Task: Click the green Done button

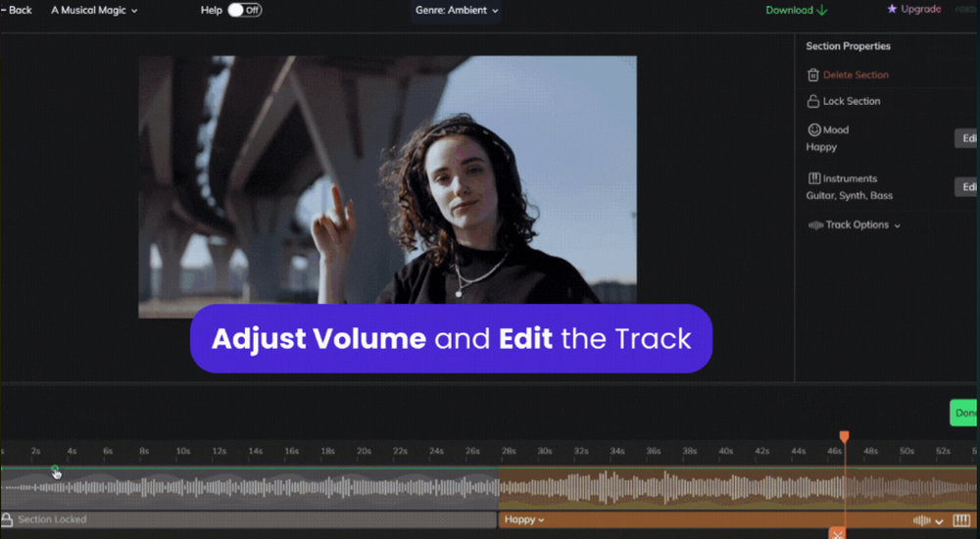Action: click(x=963, y=413)
